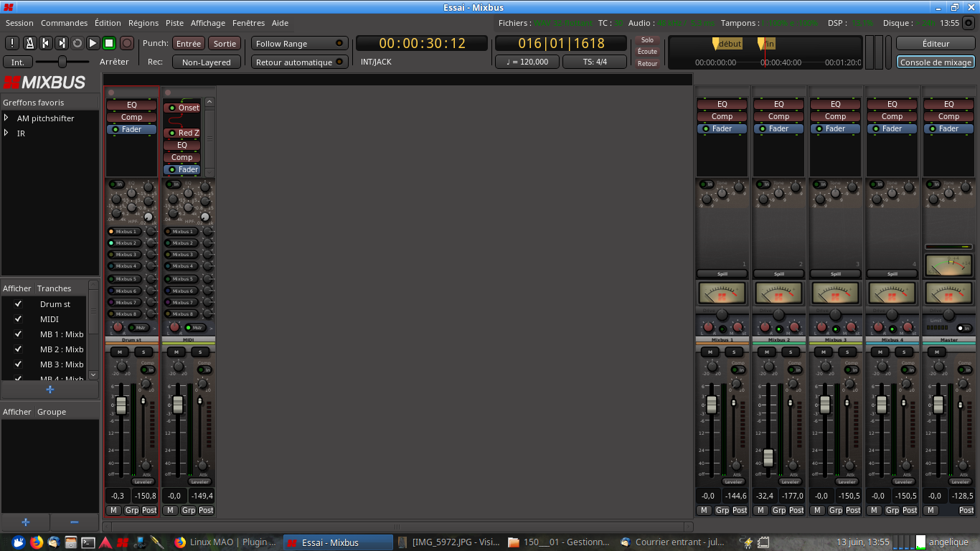The height and width of the screenshot is (551, 980).
Task: Open the Affichage menu
Action: [208, 23]
